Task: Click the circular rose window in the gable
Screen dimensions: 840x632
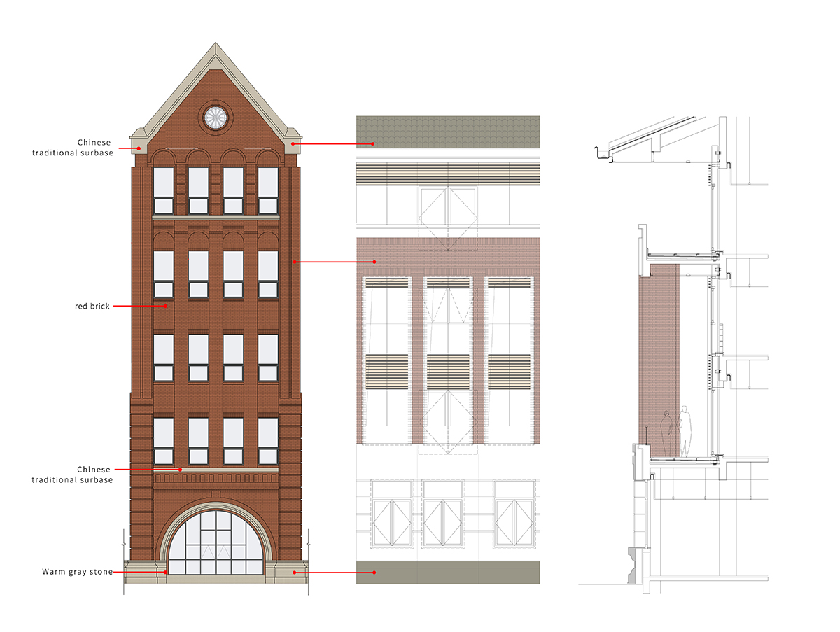Action: point(216,118)
